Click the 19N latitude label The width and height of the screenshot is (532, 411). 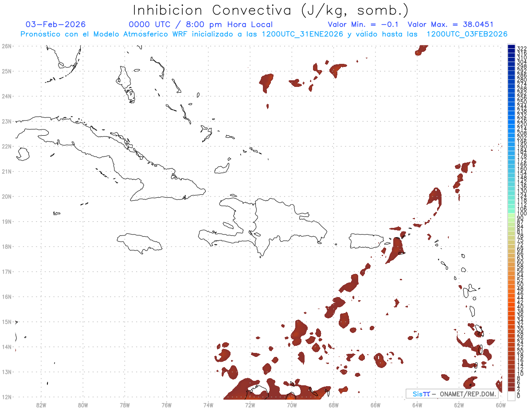click(x=6, y=221)
